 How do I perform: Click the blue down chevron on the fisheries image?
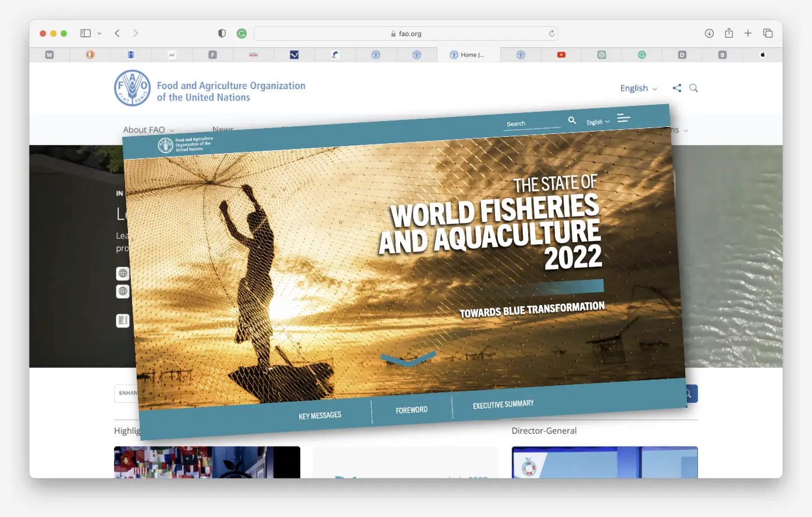coord(408,359)
